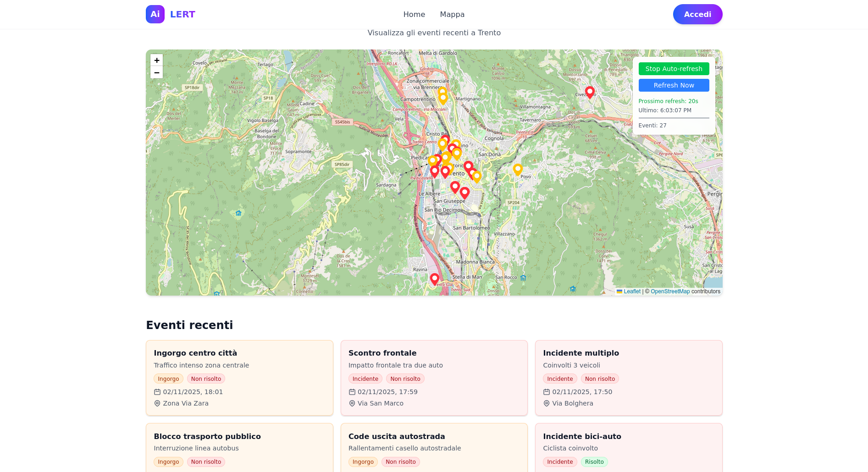
Task: Click the Accedi login button
Action: point(697,14)
